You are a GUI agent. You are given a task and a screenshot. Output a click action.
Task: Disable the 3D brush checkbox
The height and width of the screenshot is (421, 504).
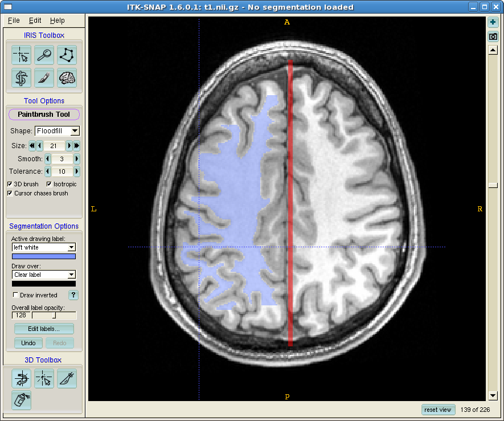pos(10,185)
